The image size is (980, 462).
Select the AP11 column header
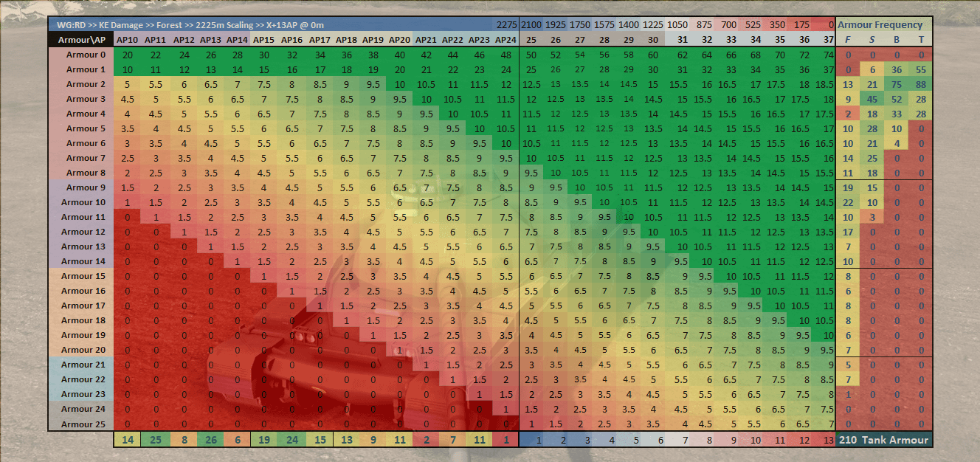point(155,39)
